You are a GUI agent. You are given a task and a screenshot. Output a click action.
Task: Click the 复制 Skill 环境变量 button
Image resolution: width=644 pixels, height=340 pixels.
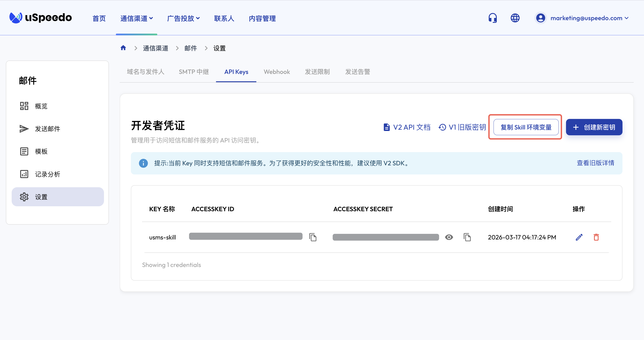coord(526,127)
